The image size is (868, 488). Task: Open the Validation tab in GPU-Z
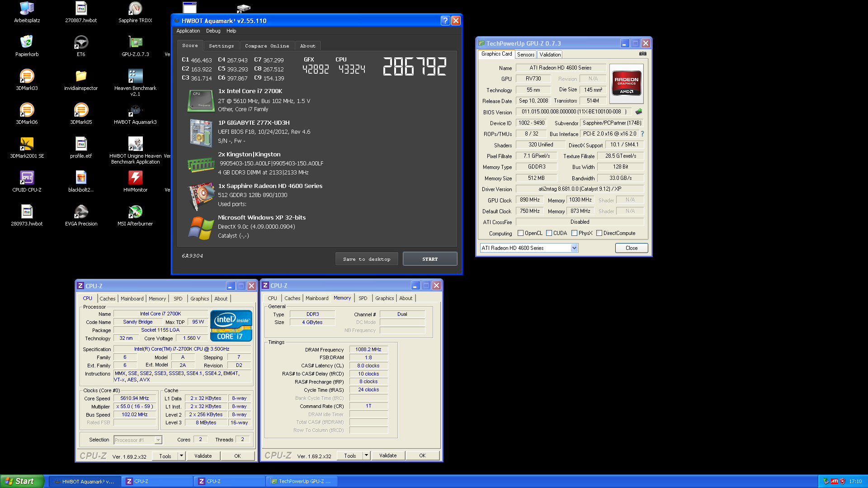[550, 55]
